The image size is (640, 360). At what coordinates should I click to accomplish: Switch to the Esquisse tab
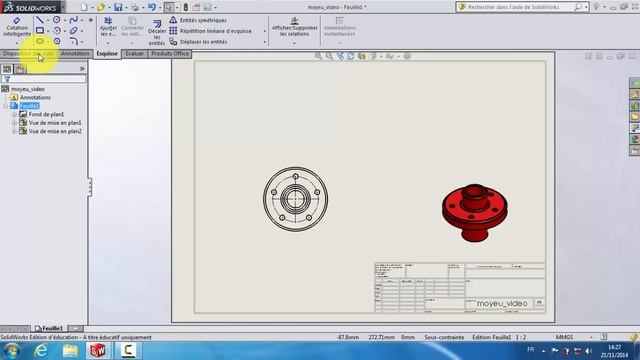pos(107,53)
